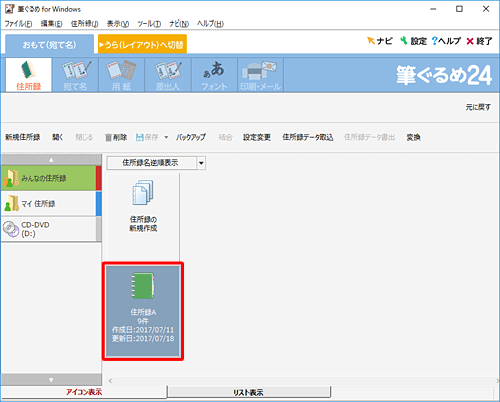The width and height of the screenshot is (500, 402).
Task: Click 閉じる close toolbar button
Action: (x=84, y=137)
